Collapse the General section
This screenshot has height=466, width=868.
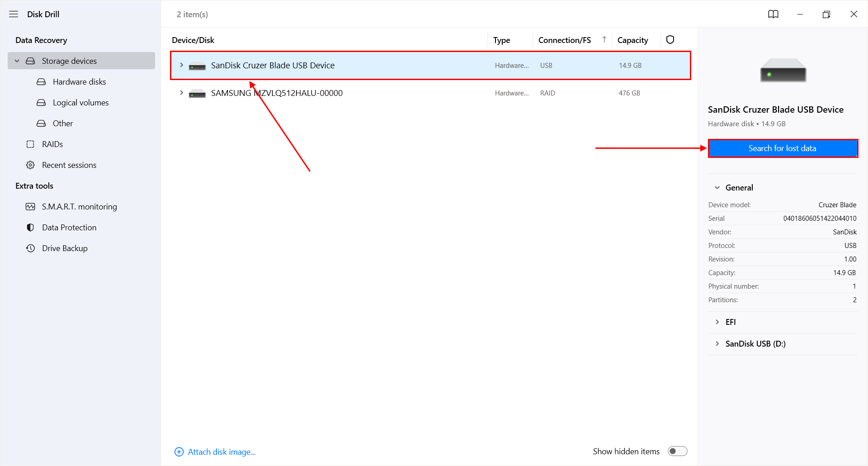717,188
